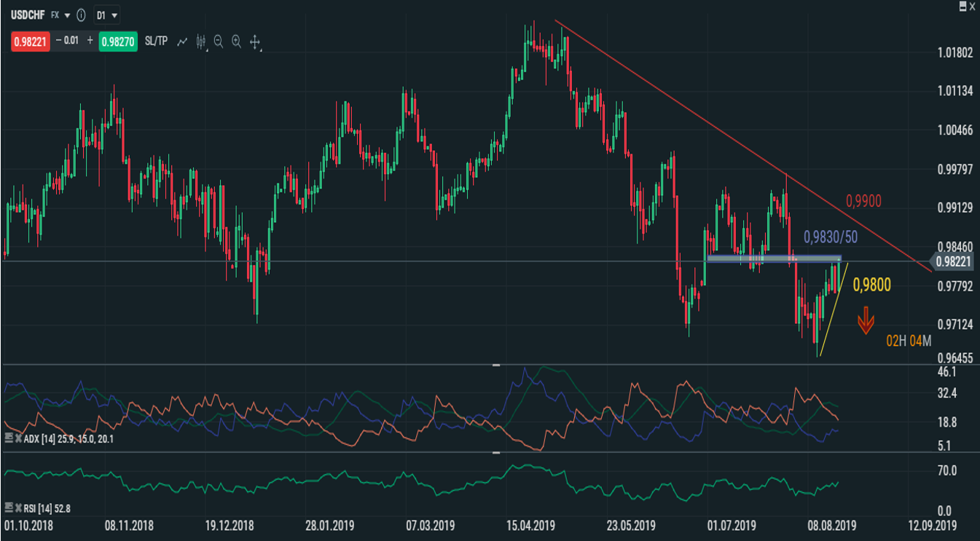The width and height of the screenshot is (980, 541).
Task: Sell at the red 0.98221 price
Action: click(x=30, y=42)
